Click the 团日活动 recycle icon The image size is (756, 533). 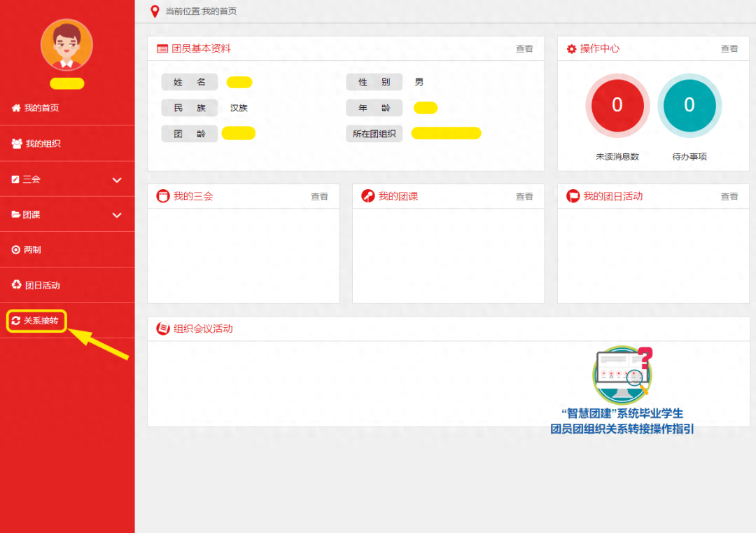[x=17, y=284]
